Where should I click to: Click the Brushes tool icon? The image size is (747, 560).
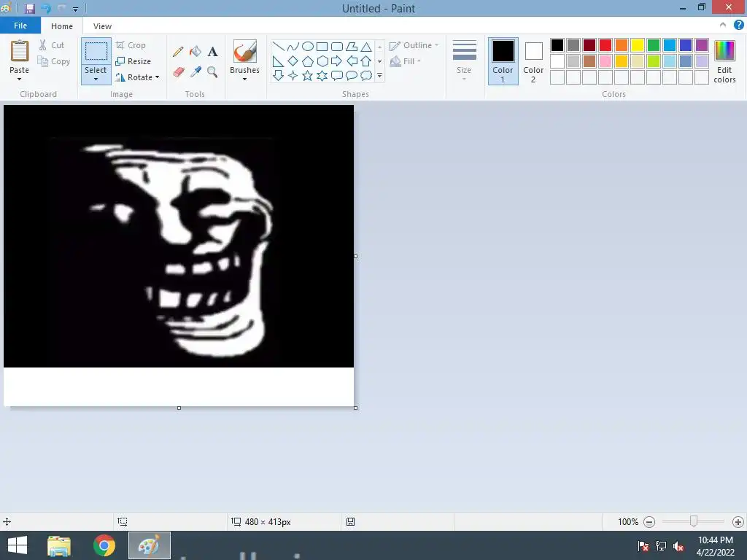click(245, 51)
